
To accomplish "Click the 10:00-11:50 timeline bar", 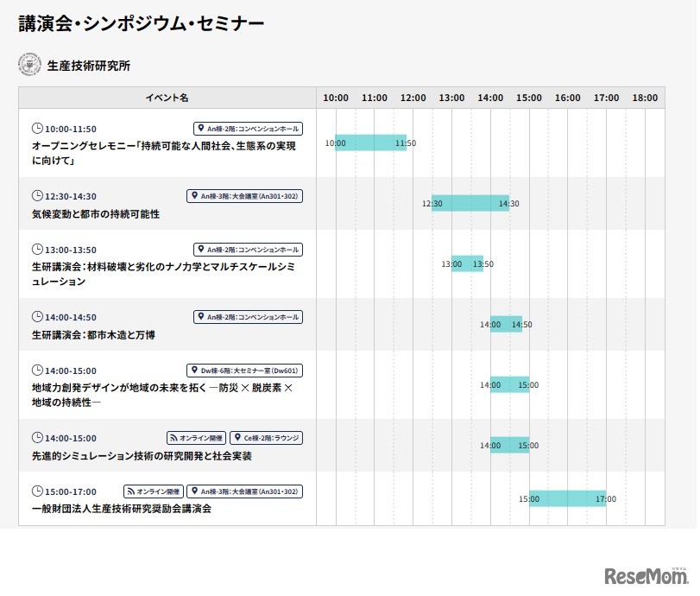I will pos(370,143).
